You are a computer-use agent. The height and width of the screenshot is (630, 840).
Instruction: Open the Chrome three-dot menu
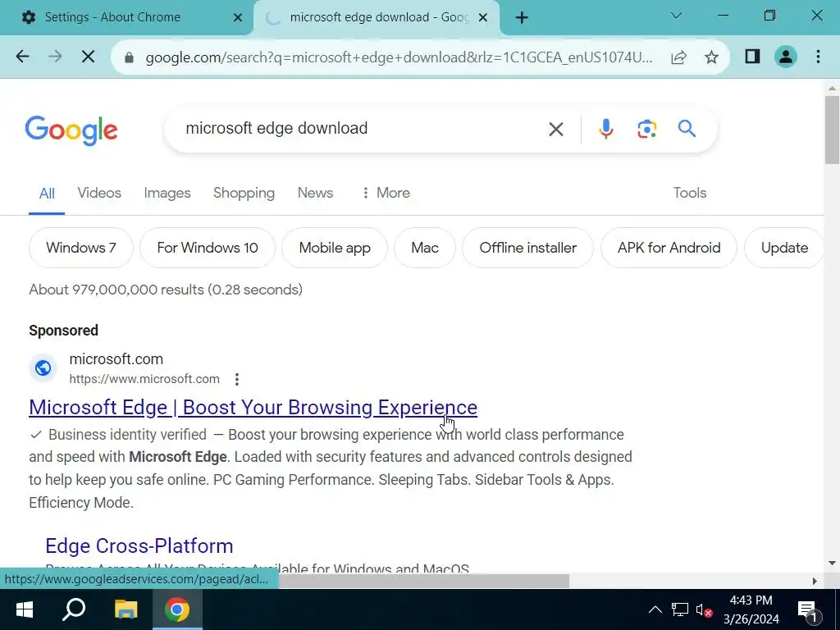click(x=818, y=57)
